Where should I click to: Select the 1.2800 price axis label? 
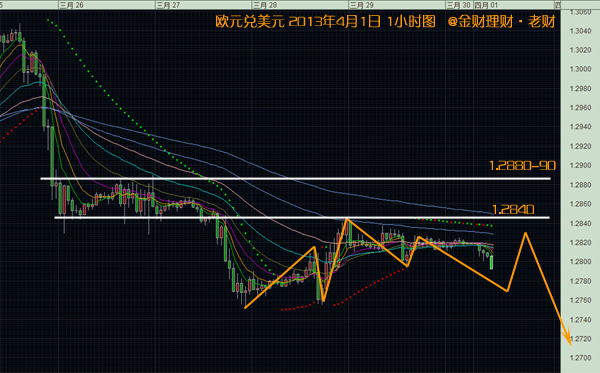coord(580,262)
